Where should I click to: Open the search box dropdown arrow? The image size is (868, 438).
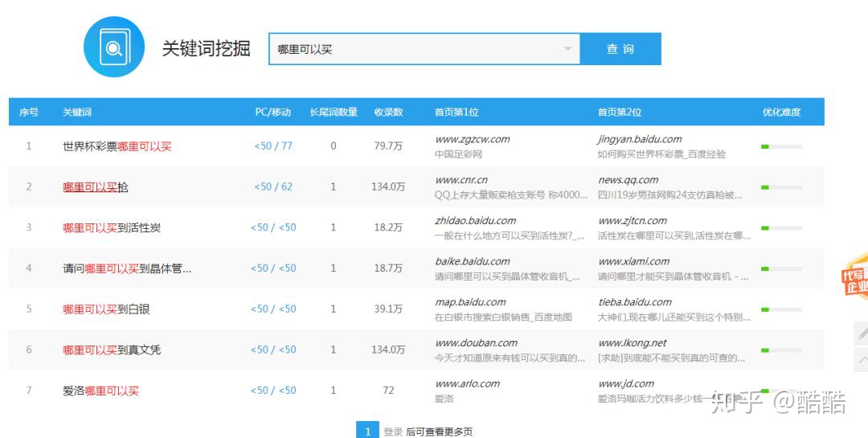[567, 49]
